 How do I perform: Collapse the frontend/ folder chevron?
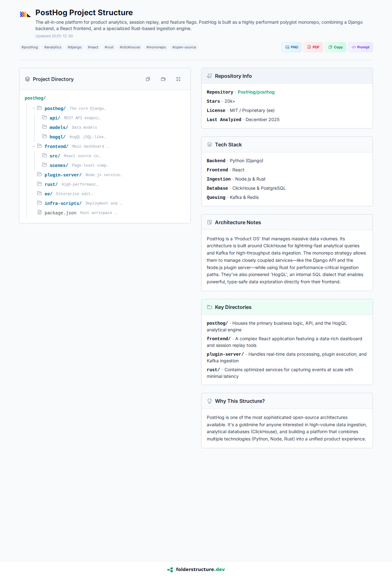coord(34,146)
